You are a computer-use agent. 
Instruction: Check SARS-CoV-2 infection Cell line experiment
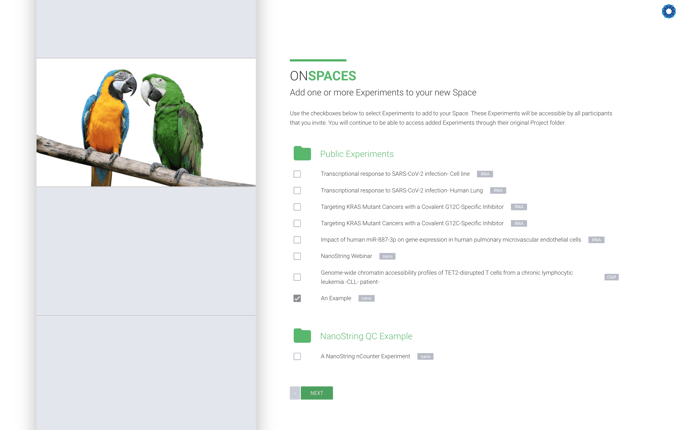[297, 174]
